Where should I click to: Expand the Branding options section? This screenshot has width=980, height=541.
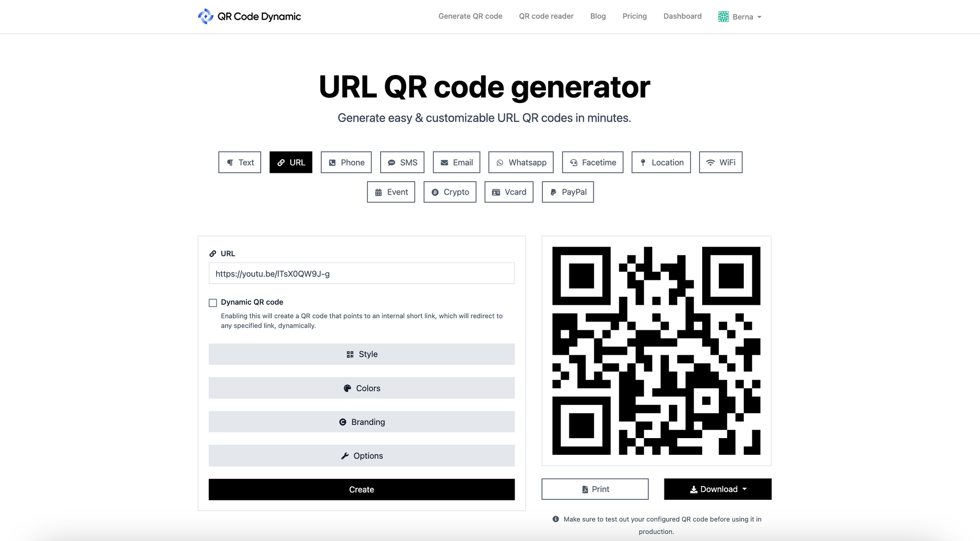pyautogui.click(x=361, y=422)
